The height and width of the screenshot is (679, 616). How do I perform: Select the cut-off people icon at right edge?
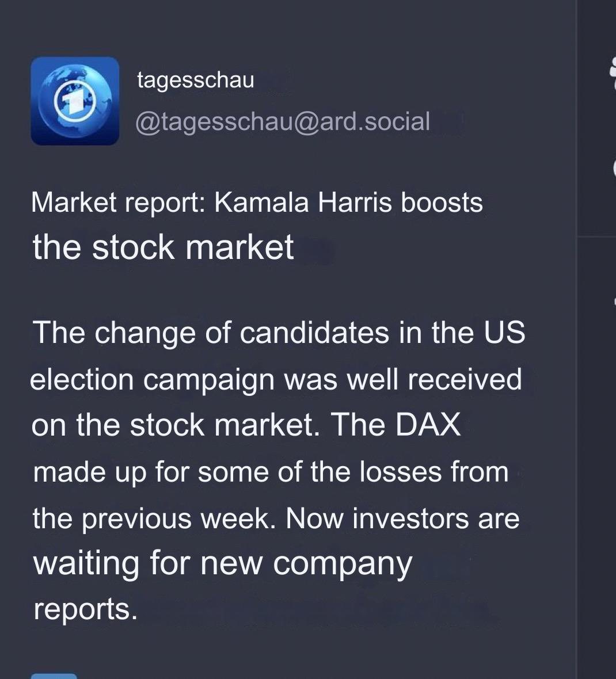tap(613, 73)
